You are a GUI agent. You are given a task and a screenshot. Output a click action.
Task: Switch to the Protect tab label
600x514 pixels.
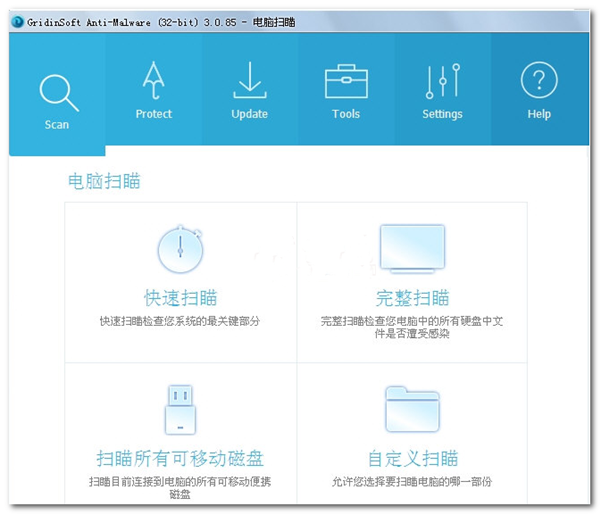click(x=154, y=114)
